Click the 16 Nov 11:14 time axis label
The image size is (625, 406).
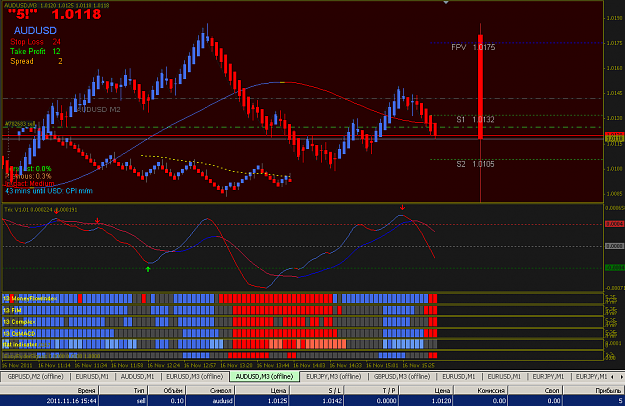point(54,365)
